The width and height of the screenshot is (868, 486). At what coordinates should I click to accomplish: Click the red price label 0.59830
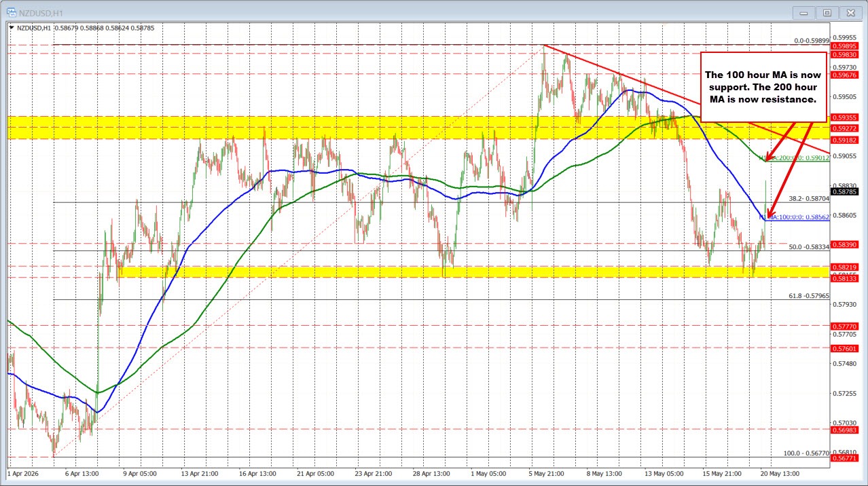coord(846,54)
